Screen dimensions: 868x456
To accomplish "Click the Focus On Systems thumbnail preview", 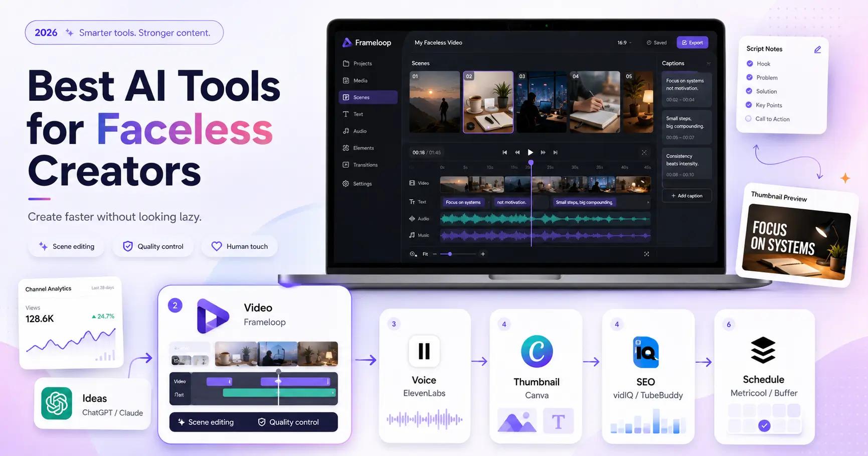I will [x=796, y=242].
